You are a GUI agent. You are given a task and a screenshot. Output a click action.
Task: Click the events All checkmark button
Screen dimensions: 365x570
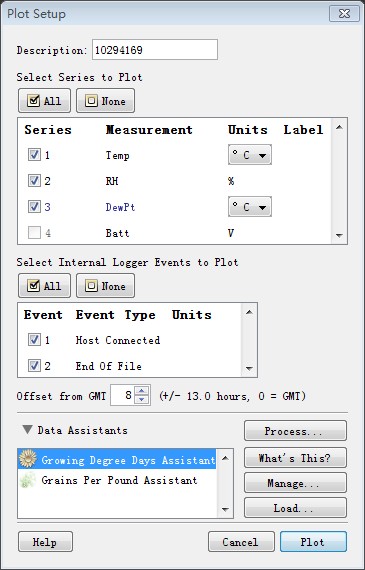(x=44, y=286)
